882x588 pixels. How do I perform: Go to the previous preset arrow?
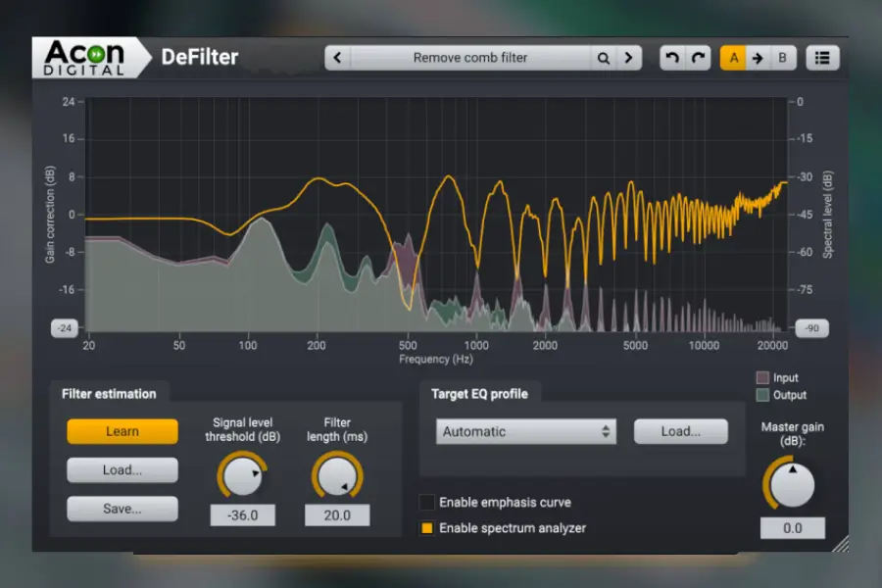coord(337,58)
